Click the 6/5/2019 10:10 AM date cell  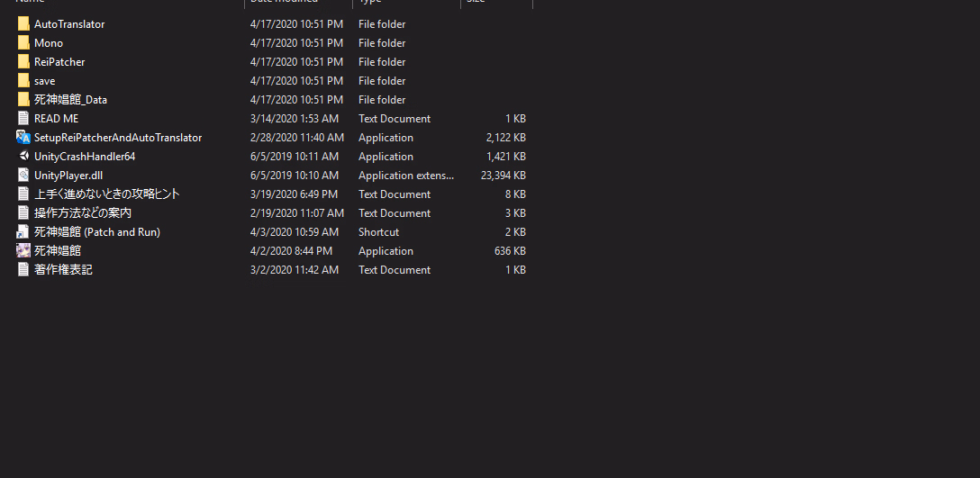tap(295, 175)
